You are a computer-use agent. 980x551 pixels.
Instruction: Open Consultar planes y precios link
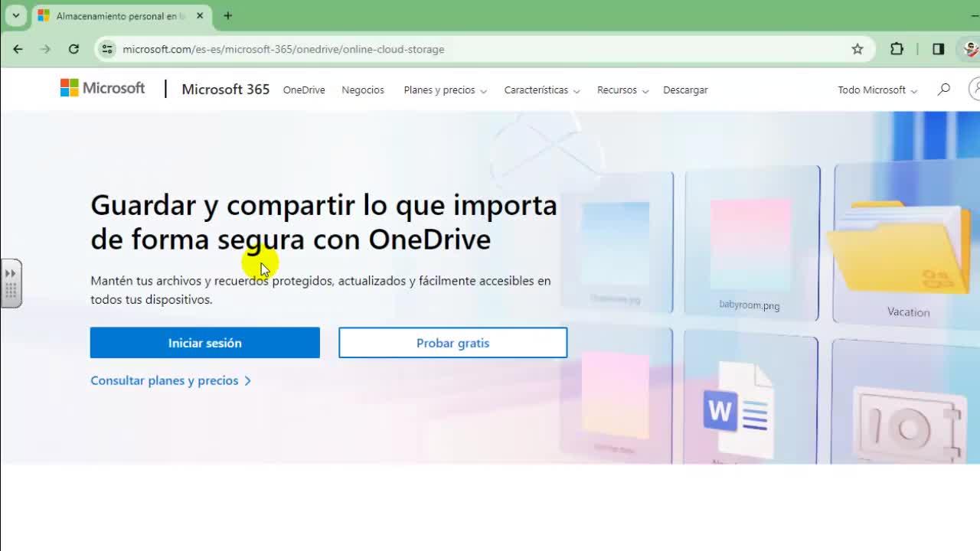tap(171, 380)
